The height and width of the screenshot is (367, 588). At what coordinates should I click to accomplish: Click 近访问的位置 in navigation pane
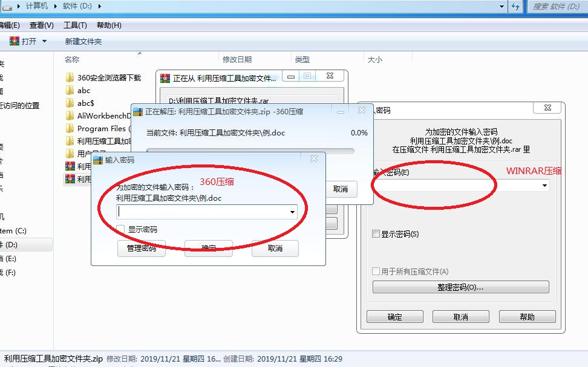point(19,105)
